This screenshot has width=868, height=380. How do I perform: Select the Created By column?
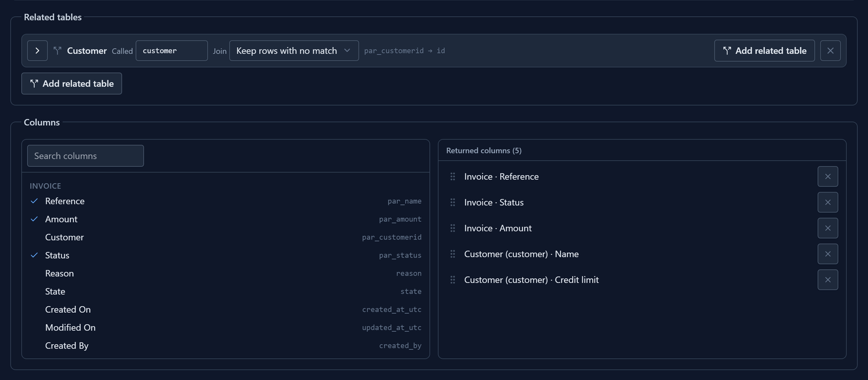tap(226, 345)
